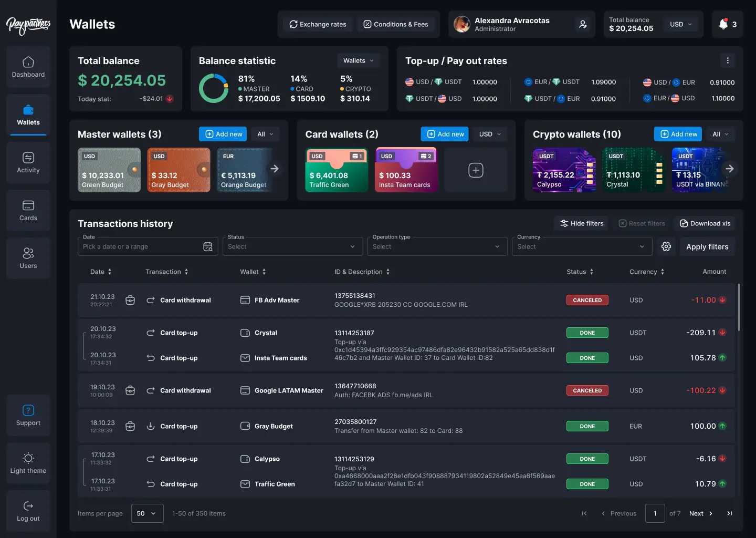Select the Green Budget wallet card
Screen dimensions: 756x538
click(109, 170)
